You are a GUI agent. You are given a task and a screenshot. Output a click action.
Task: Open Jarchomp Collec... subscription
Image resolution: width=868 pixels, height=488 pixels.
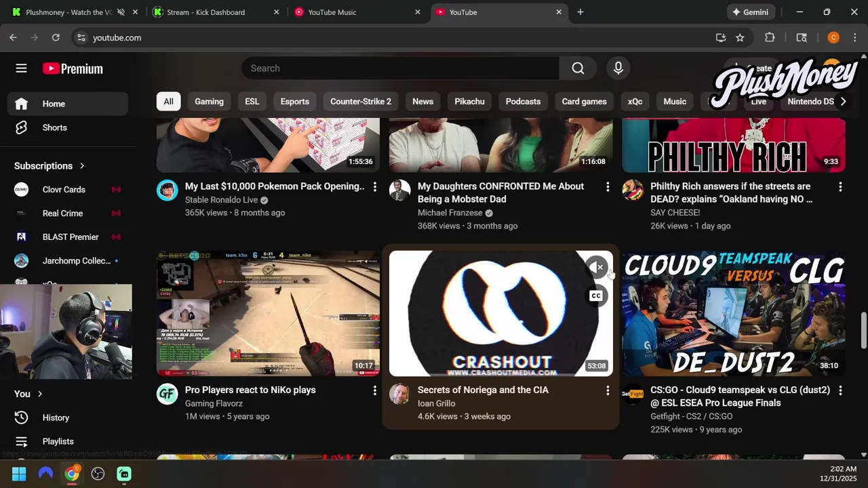(68, 261)
